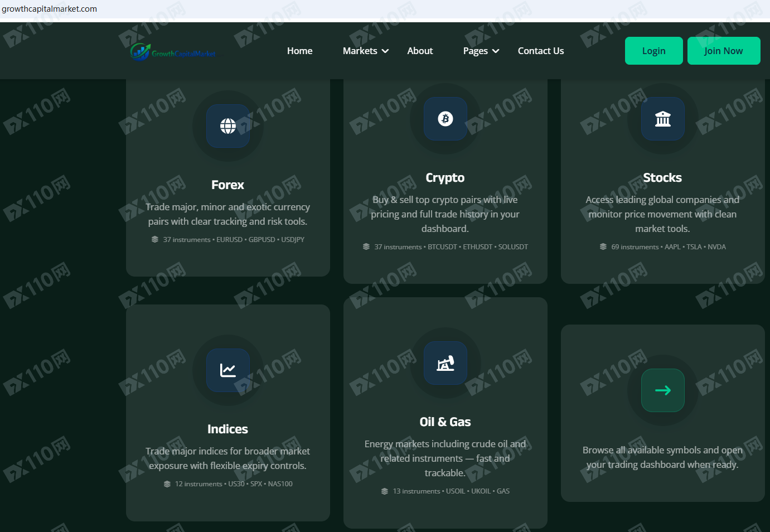
Task: Click the layers icon beside Forex instruments
Action: point(155,239)
